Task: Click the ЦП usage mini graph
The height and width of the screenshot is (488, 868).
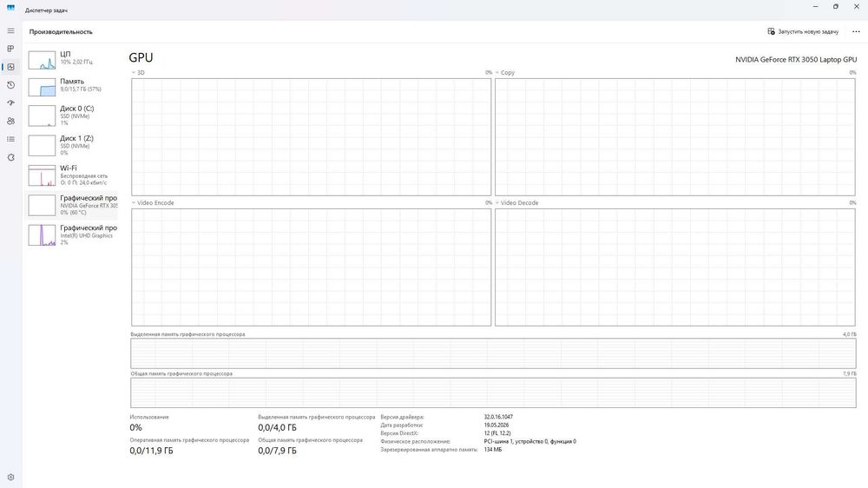Action: pos(42,60)
